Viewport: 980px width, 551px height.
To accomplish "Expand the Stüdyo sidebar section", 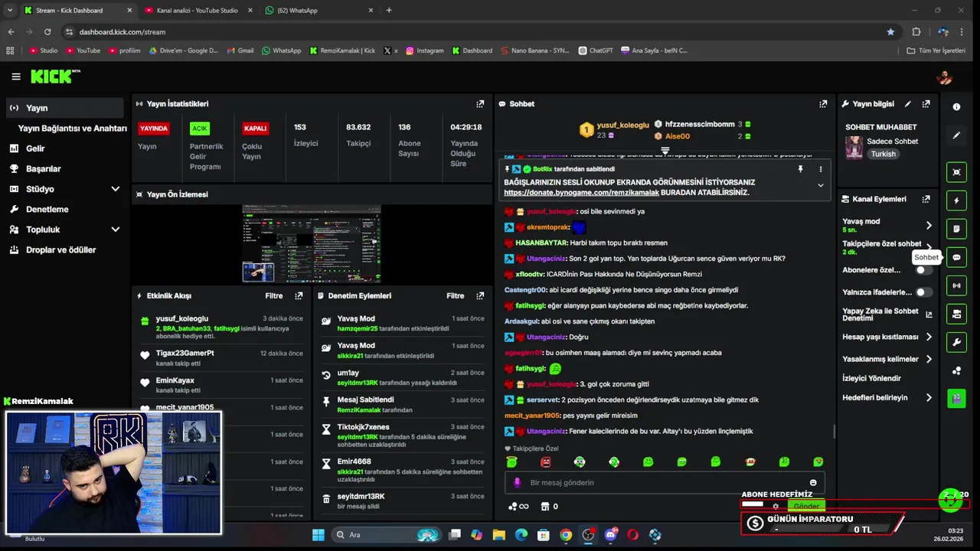I will (x=116, y=189).
